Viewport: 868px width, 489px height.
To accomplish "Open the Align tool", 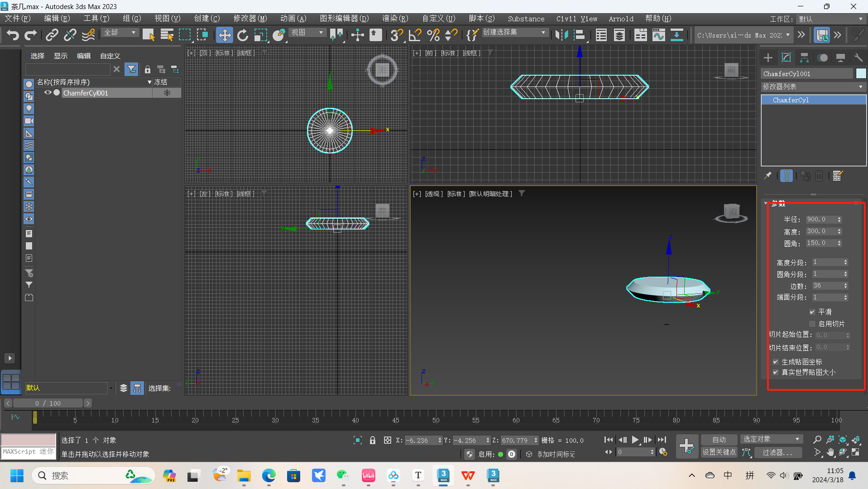I will click(x=580, y=35).
